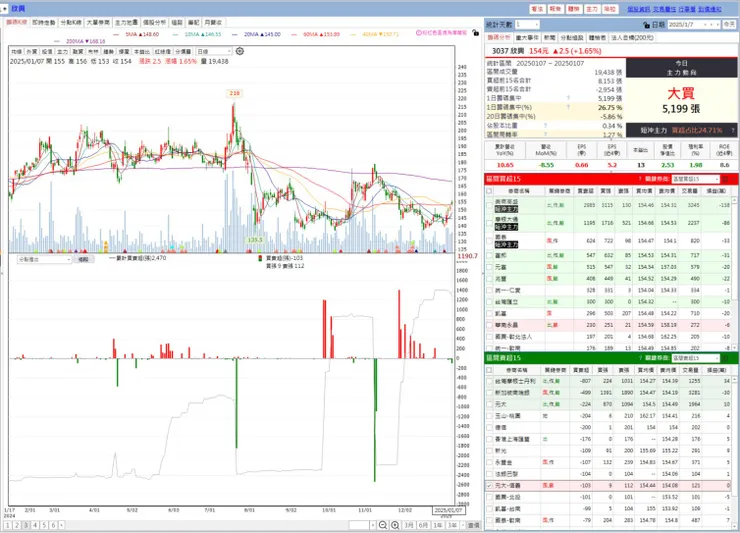The image size is (740, 533).
Task: Toggle the 本益比 chart button
Action: (x=142, y=51)
